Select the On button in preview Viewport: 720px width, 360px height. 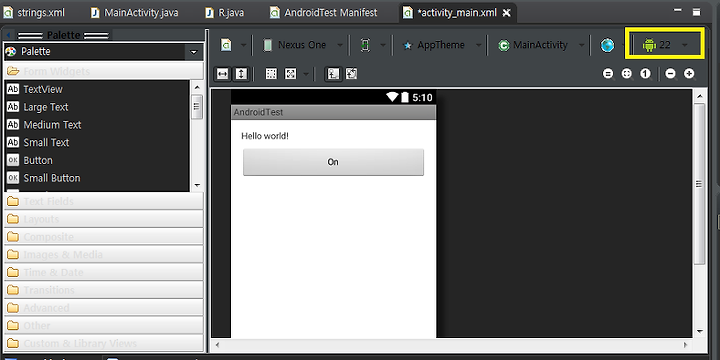(x=333, y=162)
